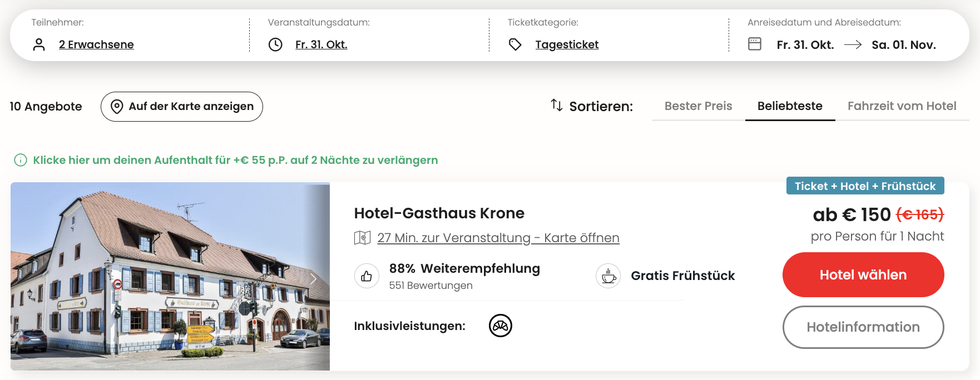Open the Hotelinformation button
Viewport: 980px width, 380px height.
pyautogui.click(x=863, y=327)
